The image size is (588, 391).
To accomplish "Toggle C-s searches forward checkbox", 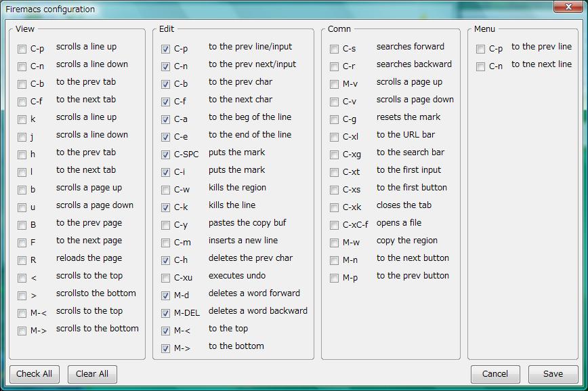I will tap(334, 49).
